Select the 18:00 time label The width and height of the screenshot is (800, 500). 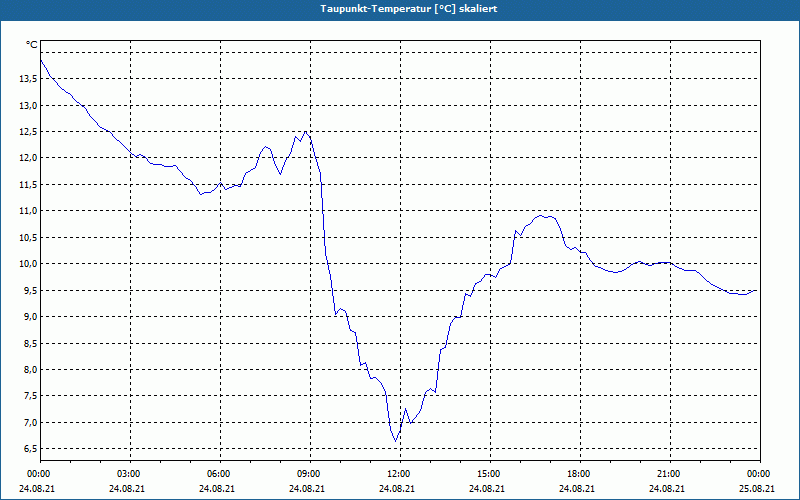coord(577,474)
